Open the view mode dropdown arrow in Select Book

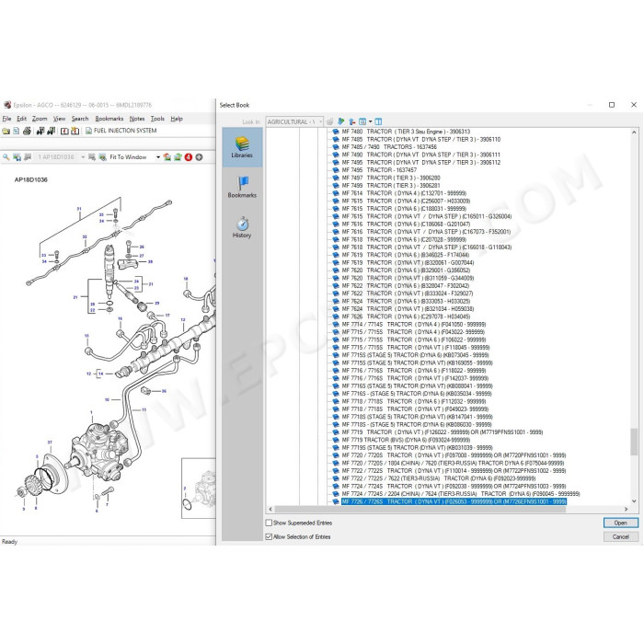[x=370, y=122]
